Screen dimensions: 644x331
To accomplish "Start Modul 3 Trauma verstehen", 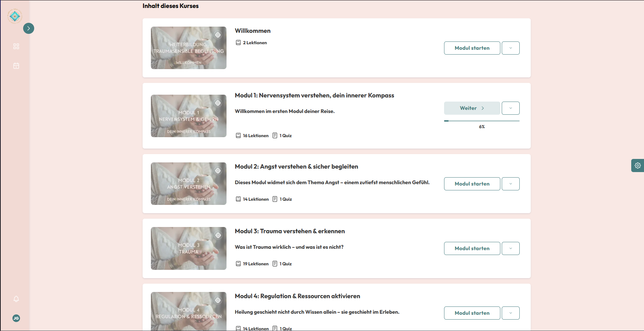I will [472, 248].
